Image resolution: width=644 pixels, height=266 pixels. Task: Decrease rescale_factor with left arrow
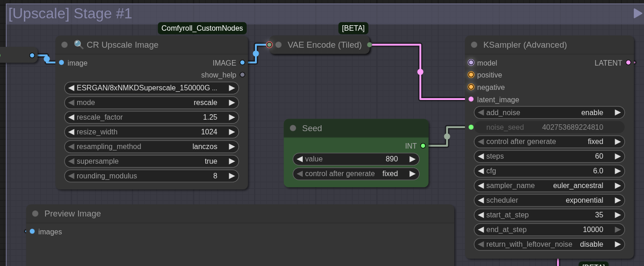tap(71, 117)
